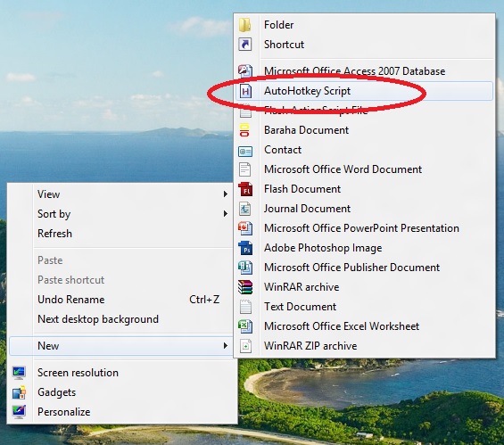This screenshot has width=504, height=445.
Task: Click the Access 2007 Database icon
Action: (x=245, y=71)
